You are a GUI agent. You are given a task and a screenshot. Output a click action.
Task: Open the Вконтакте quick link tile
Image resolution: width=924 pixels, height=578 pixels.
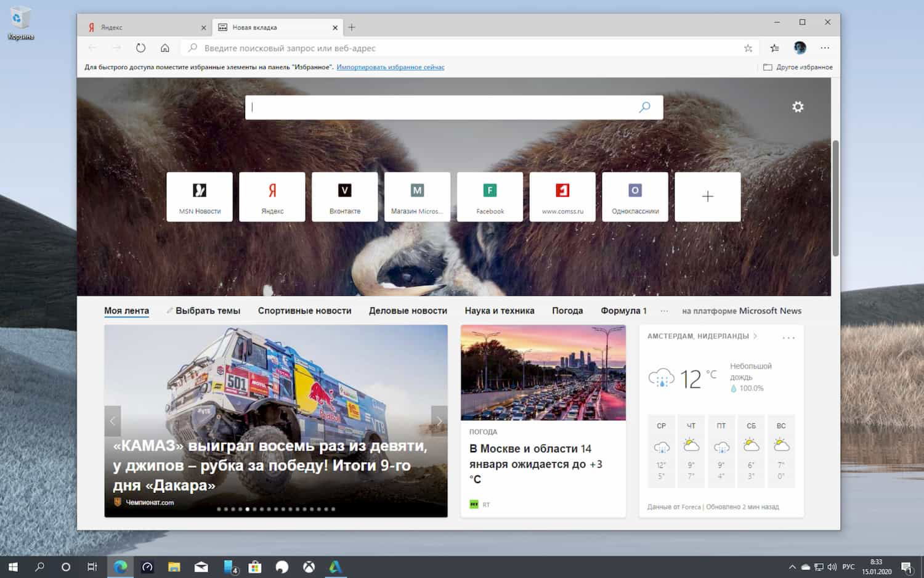coord(344,197)
